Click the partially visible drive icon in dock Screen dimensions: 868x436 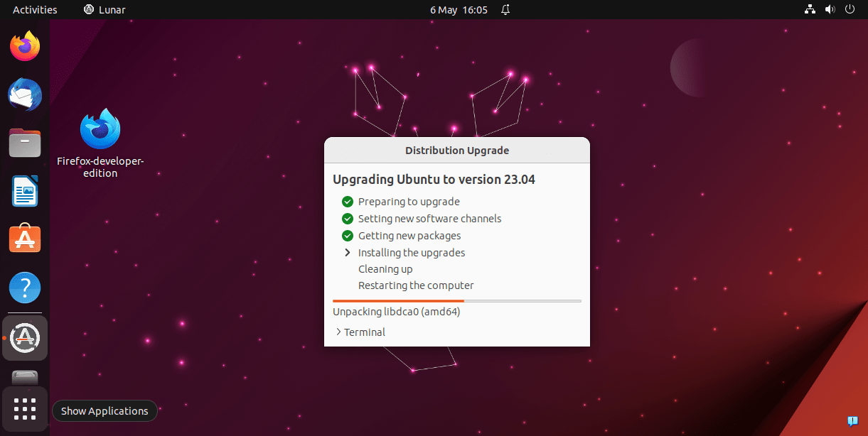[x=25, y=377]
